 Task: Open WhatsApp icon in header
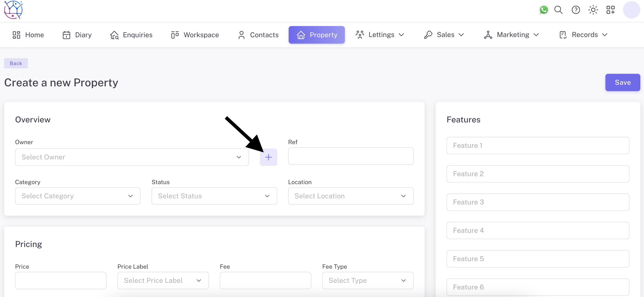point(543,10)
